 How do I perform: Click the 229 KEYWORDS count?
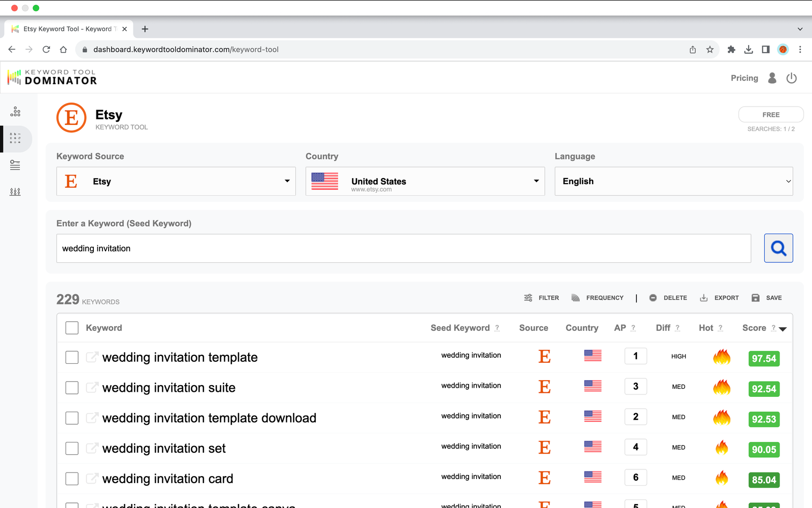tap(88, 299)
